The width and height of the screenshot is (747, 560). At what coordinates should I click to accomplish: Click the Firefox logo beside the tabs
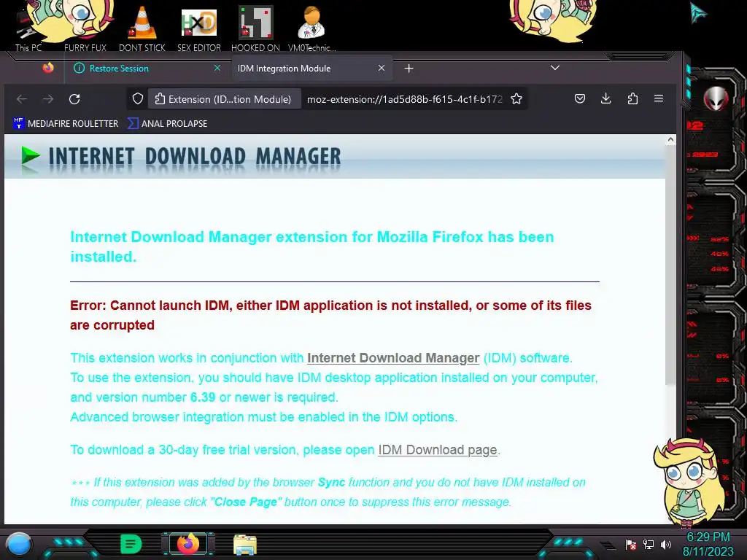click(x=48, y=68)
